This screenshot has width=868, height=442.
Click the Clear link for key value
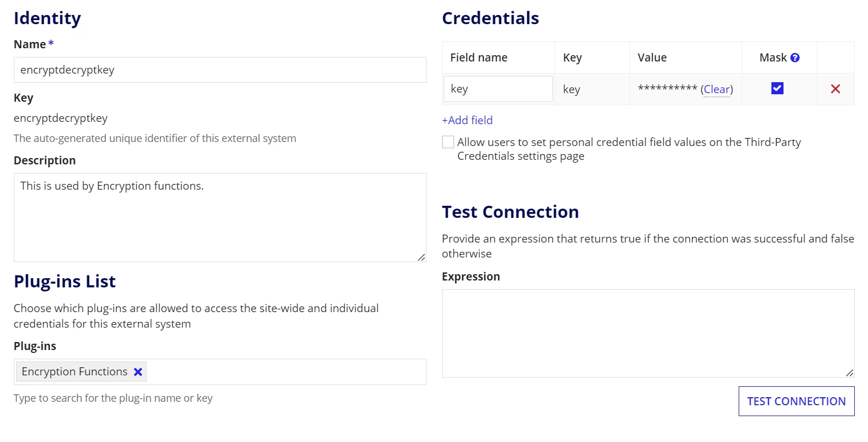point(717,89)
